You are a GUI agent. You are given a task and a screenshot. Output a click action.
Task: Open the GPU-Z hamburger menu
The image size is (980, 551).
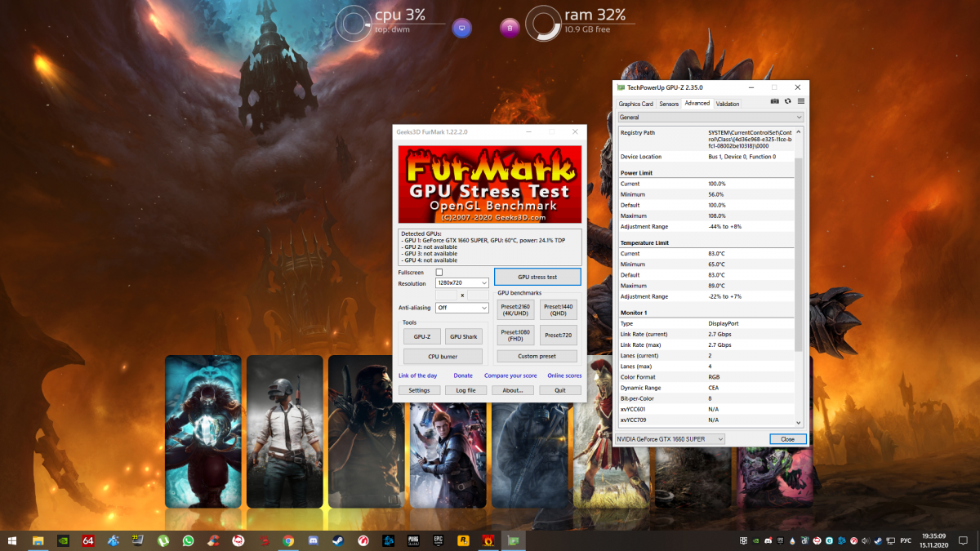pos(800,101)
